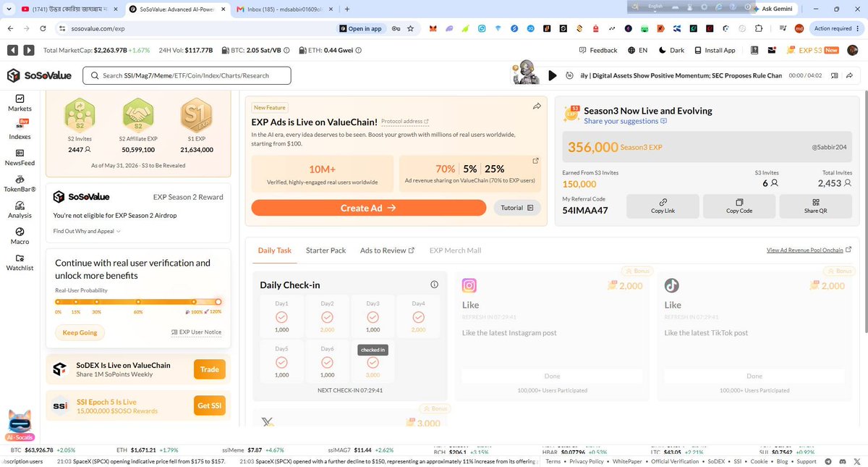Image resolution: width=868 pixels, height=467 pixels.
Task: Toggle Dark mode in the top bar
Action: tap(671, 51)
